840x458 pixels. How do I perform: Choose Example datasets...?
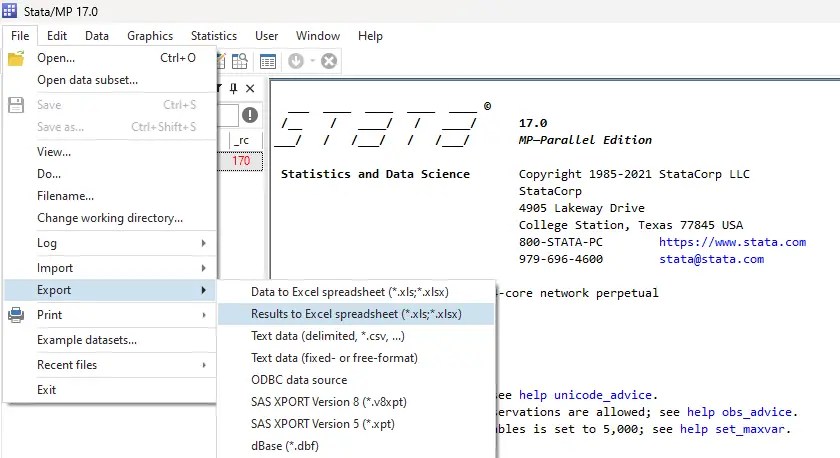[110, 340]
